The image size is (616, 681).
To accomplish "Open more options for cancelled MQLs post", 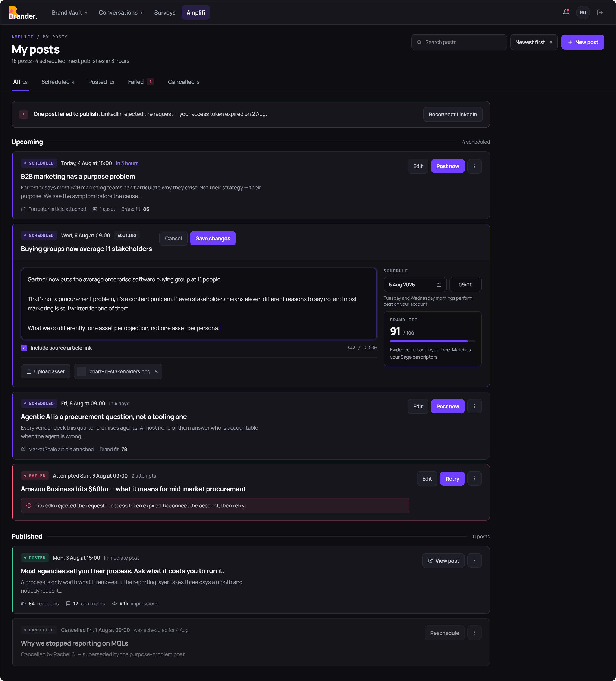I will click(474, 633).
